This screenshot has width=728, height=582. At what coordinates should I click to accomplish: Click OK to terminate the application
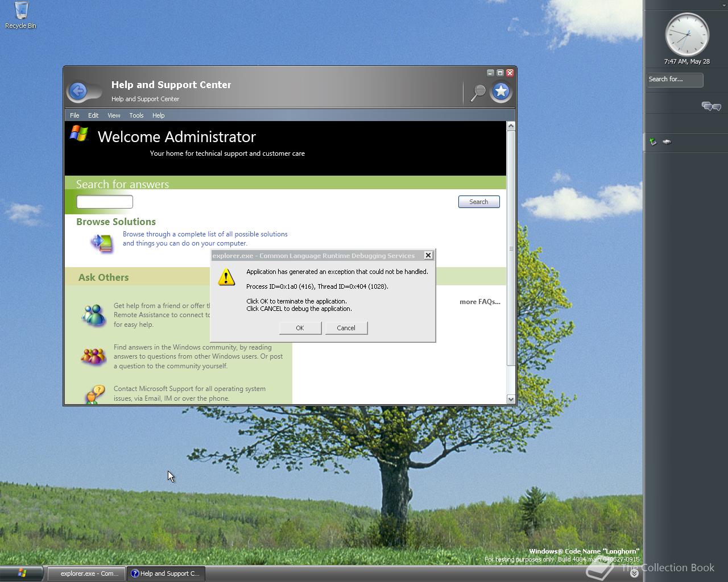[300, 328]
